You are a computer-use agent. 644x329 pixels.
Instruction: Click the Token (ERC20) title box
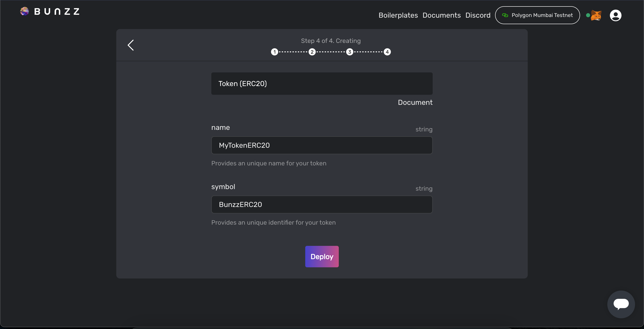322,84
